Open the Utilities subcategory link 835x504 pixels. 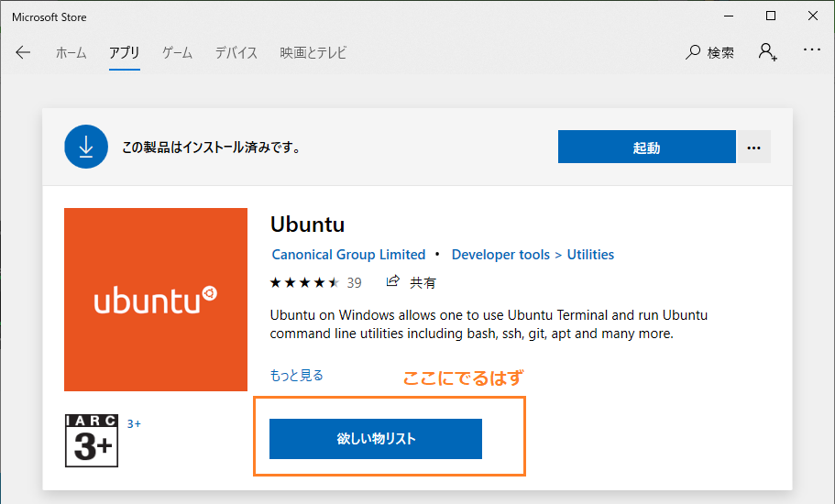(590, 255)
